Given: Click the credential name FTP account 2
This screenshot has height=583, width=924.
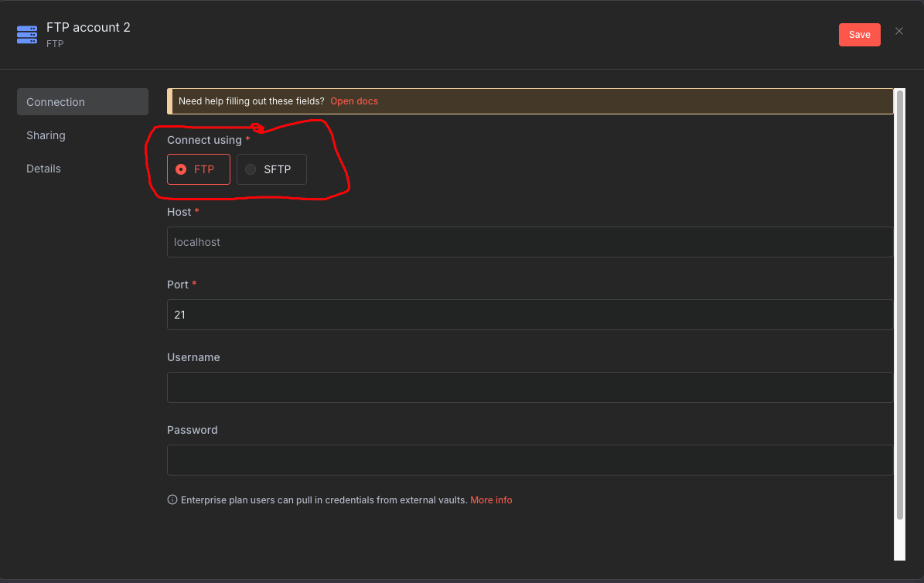Looking at the screenshot, I should (x=88, y=28).
